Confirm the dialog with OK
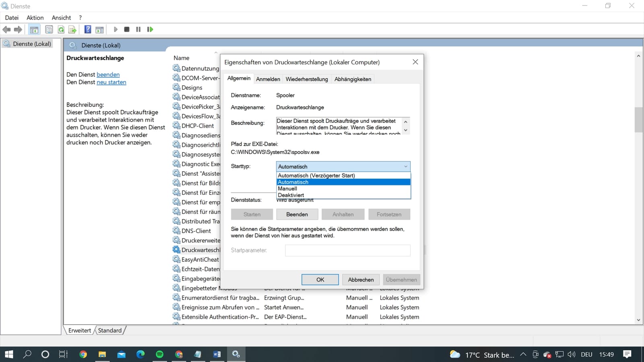The image size is (644, 362). (x=320, y=280)
